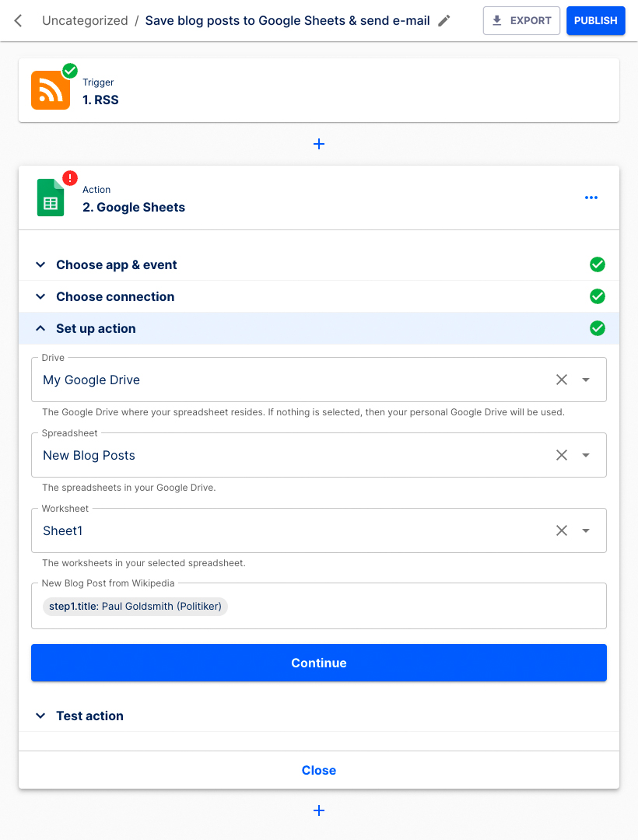Add a step below the RSS trigger
The height and width of the screenshot is (840, 638).
[x=319, y=144]
